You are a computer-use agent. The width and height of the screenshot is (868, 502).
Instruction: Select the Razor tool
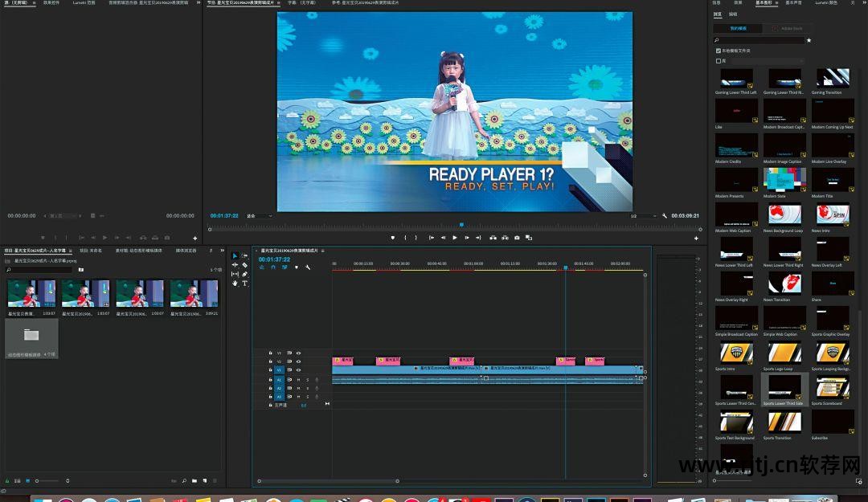point(244,265)
